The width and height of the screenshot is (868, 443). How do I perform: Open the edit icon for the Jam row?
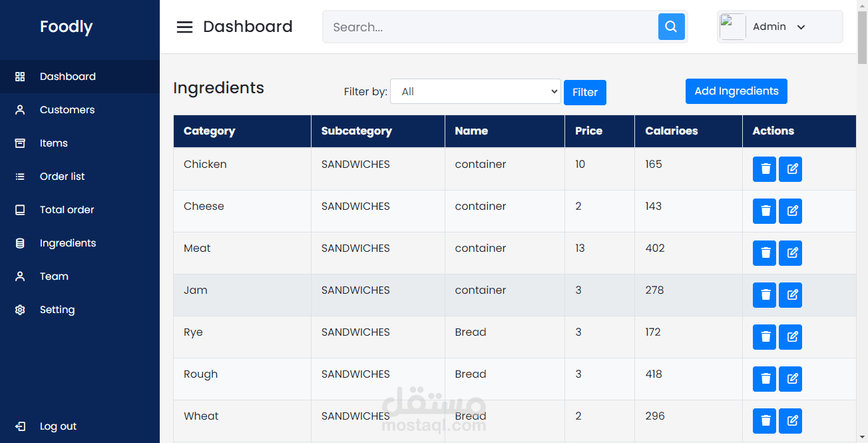790,295
